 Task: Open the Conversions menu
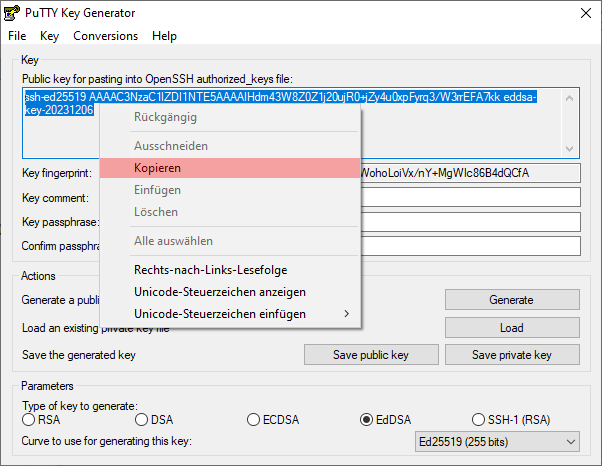click(x=106, y=36)
